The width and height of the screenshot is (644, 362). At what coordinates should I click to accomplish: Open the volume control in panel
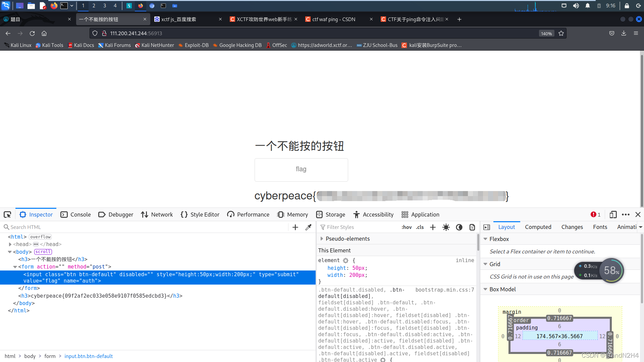[576, 5]
